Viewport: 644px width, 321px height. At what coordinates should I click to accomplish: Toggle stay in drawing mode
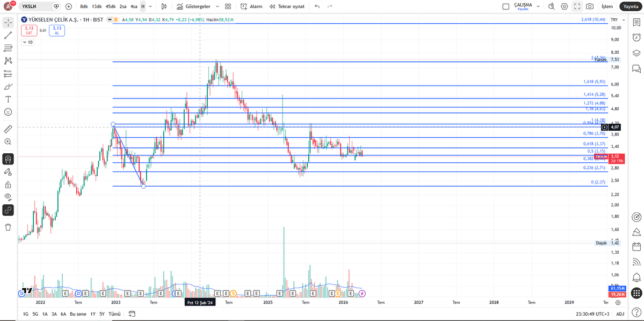click(x=8, y=172)
